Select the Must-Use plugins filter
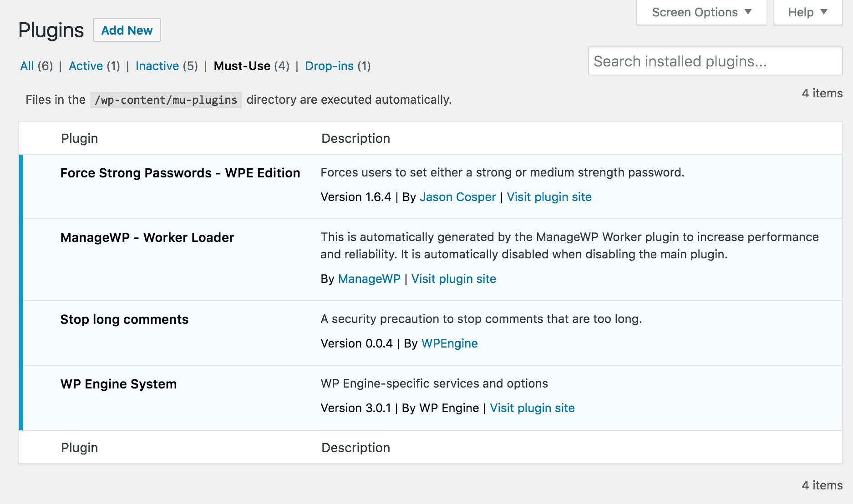 pyautogui.click(x=242, y=66)
